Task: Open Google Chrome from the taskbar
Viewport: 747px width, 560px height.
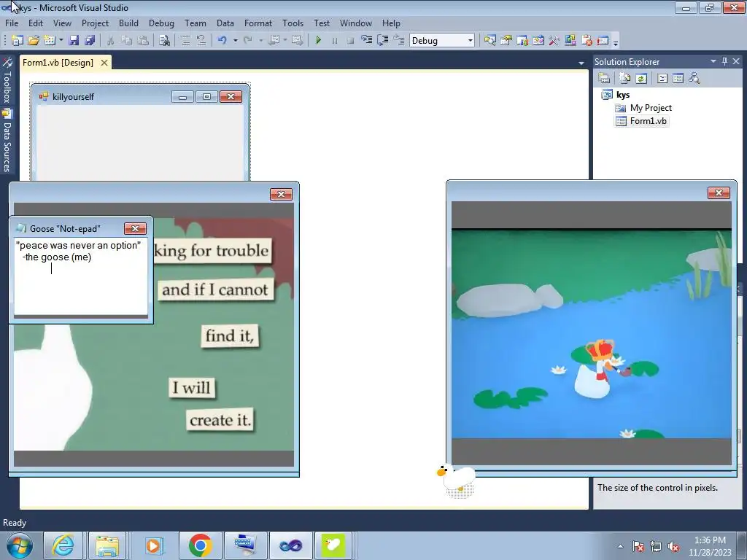Action: pyautogui.click(x=200, y=545)
